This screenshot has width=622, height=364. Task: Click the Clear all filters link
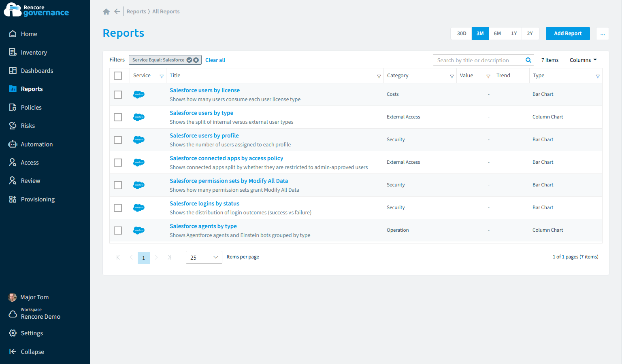point(215,60)
